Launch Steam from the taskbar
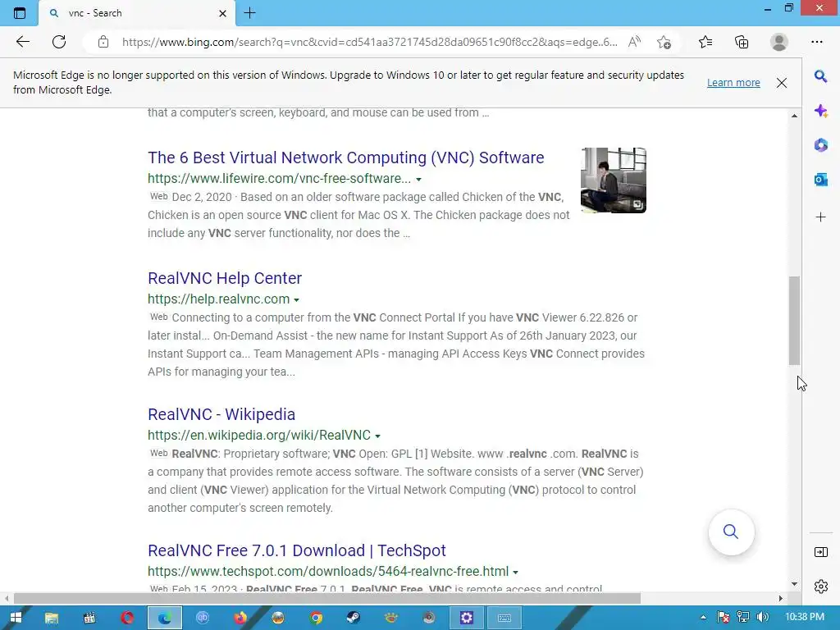This screenshot has height=630, width=840. (x=353, y=618)
